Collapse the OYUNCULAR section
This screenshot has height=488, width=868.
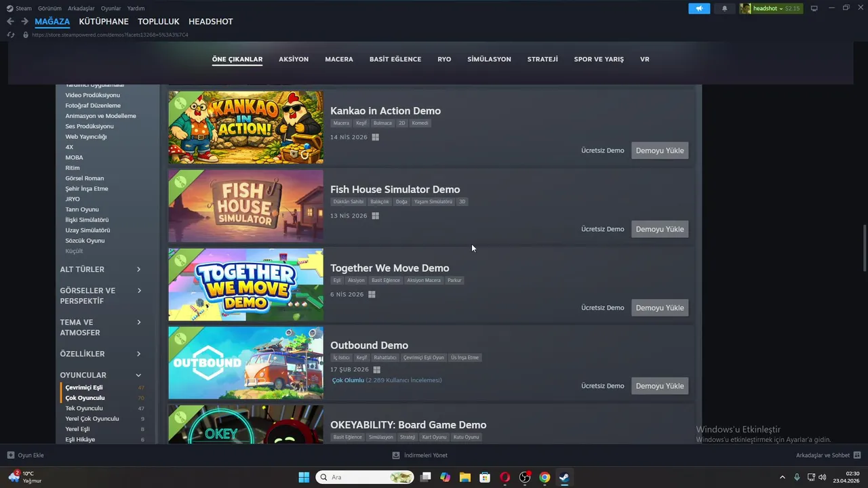click(x=100, y=375)
